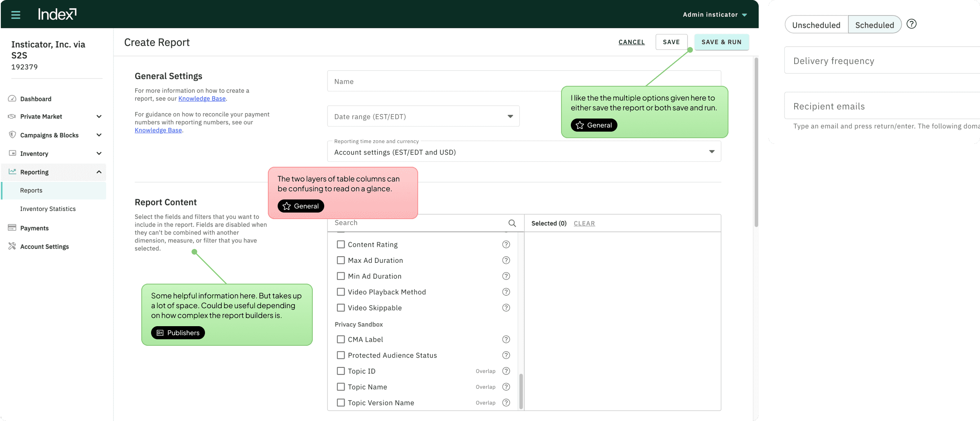Check the Video Skippable checkbox
Viewport: 980px width, 421px height.
pos(341,308)
